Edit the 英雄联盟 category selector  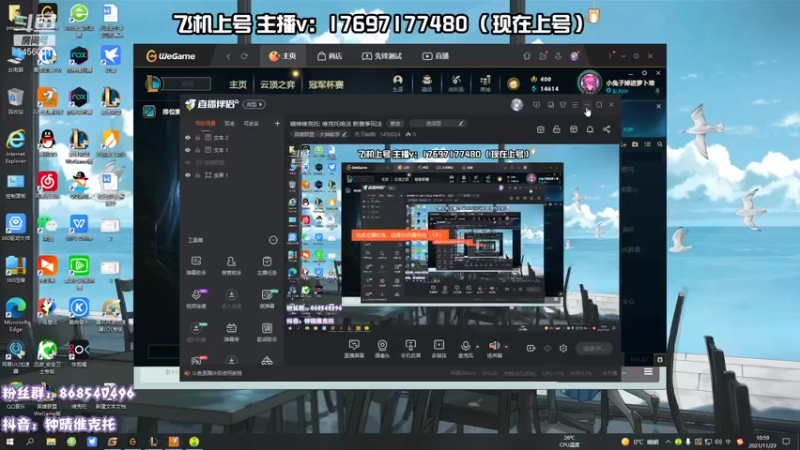coord(320,135)
